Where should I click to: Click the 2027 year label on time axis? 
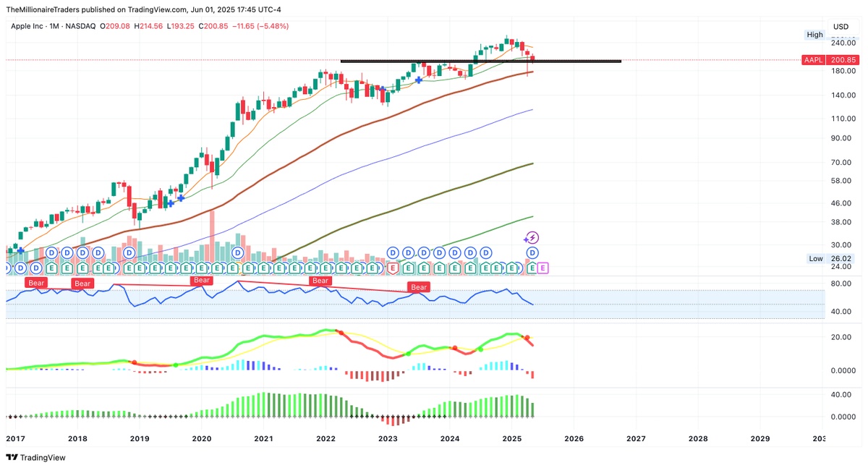pyautogui.click(x=636, y=439)
